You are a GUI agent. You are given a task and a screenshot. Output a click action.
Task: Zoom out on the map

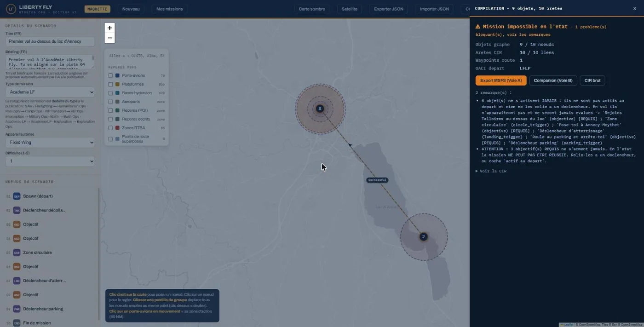[x=109, y=38]
